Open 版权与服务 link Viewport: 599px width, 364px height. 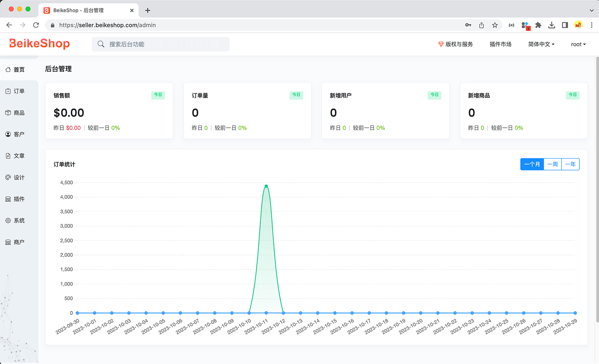pyautogui.click(x=455, y=44)
